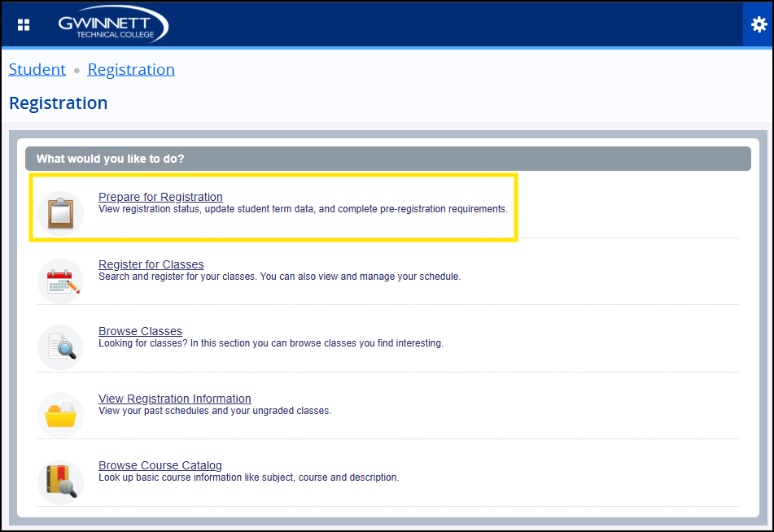Go to the Student breadcrumb link
The height and width of the screenshot is (532, 774).
click(x=37, y=69)
